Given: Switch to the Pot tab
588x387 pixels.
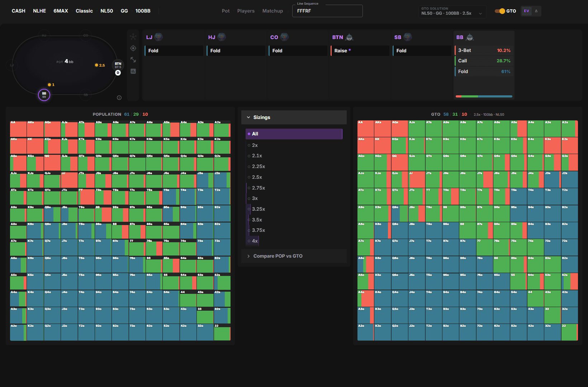Looking at the screenshot, I should point(226,11).
